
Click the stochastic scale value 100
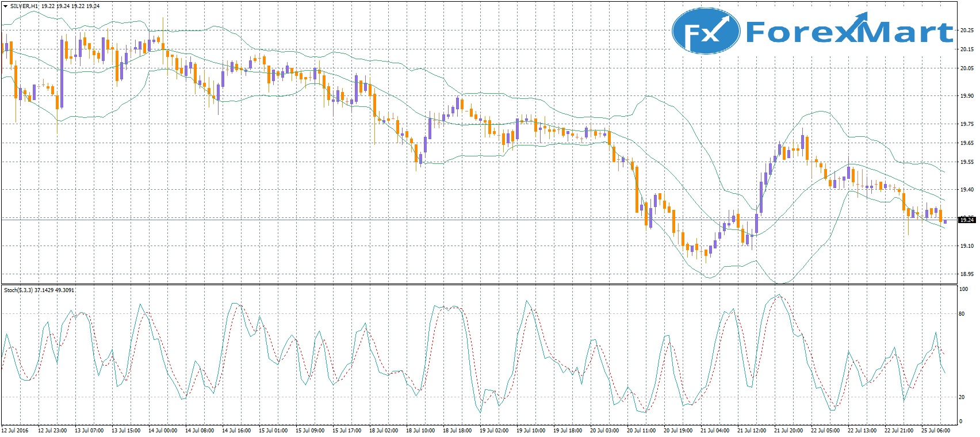click(x=964, y=290)
